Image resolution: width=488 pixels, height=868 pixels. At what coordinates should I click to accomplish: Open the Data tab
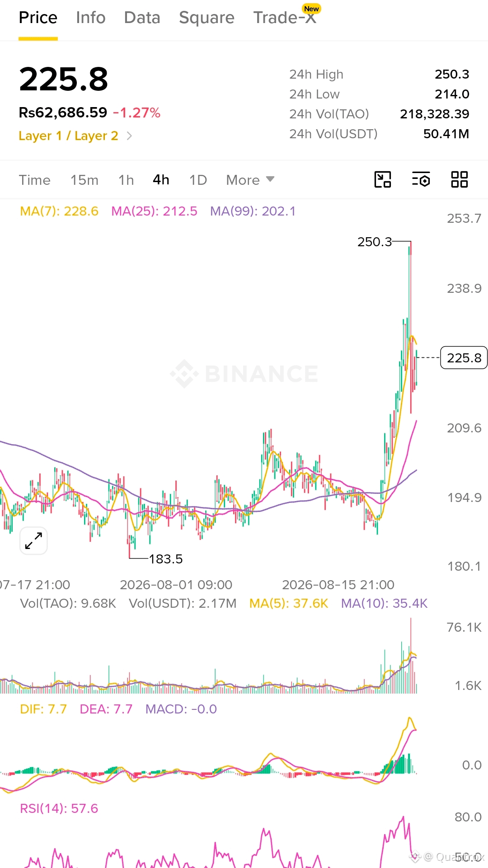click(x=142, y=18)
